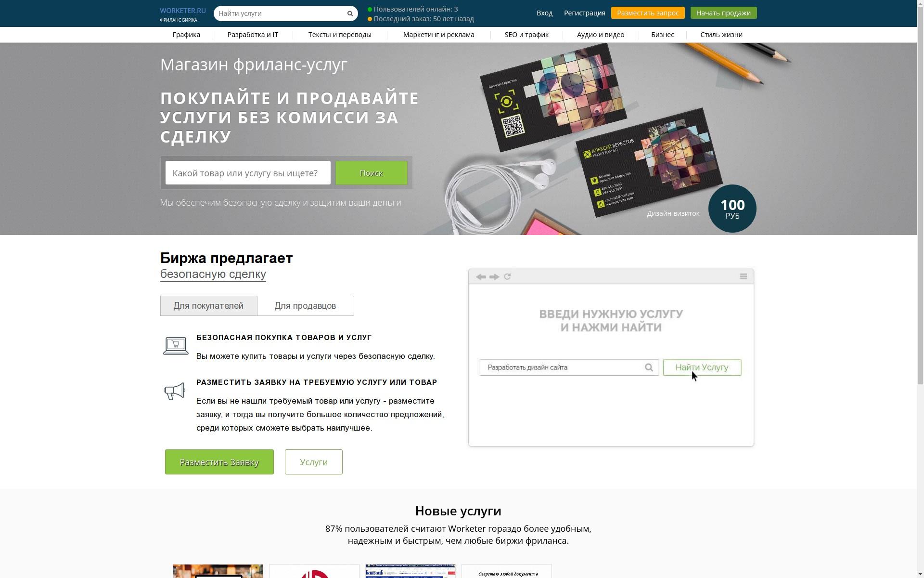Screen dimensions: 924x578
Task: Click the magnifier inside the mockup search field
Action: pyautogui.click(x=650, y=367)
